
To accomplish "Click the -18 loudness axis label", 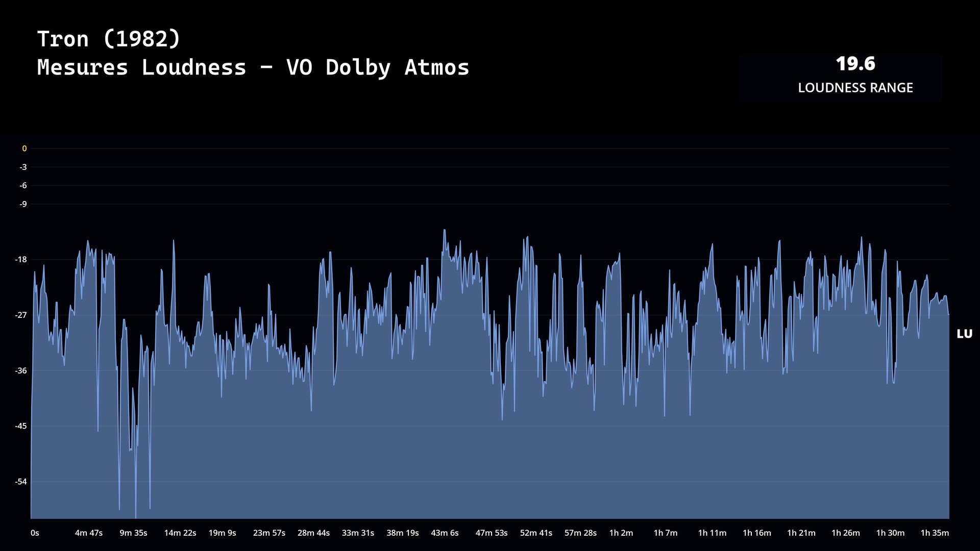I will [x=21, y=259].
